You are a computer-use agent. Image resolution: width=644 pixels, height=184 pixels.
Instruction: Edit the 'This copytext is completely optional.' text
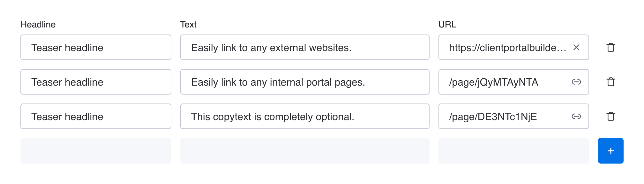pyautogui.click(x=304, y=116)
